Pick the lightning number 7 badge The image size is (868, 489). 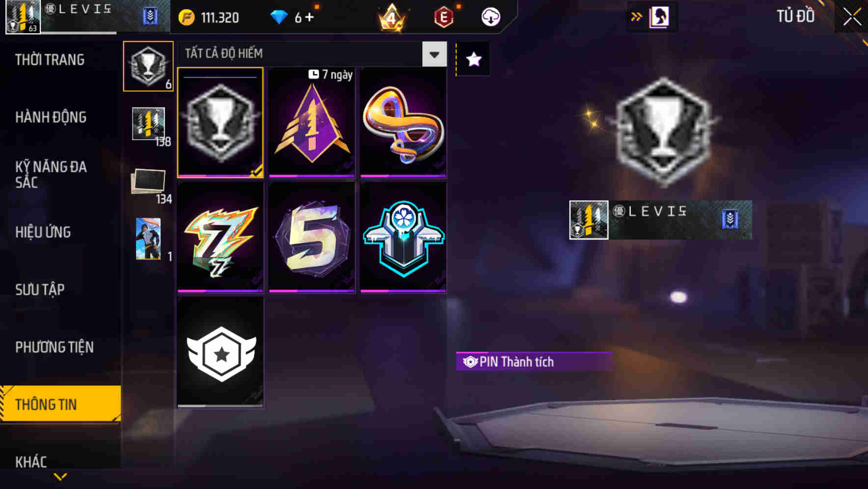pyautogui.click(x=220, y=238)
